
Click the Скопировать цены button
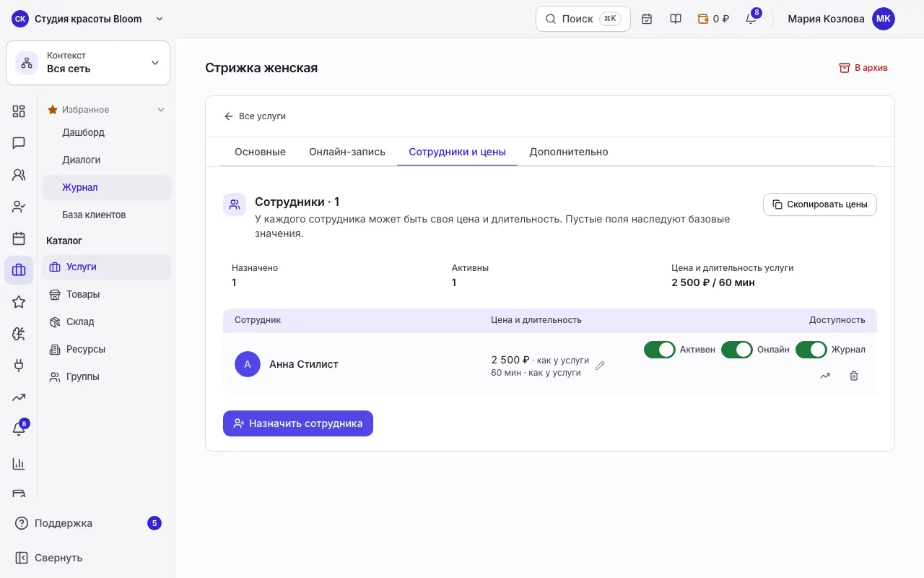(x=820, y=204)
